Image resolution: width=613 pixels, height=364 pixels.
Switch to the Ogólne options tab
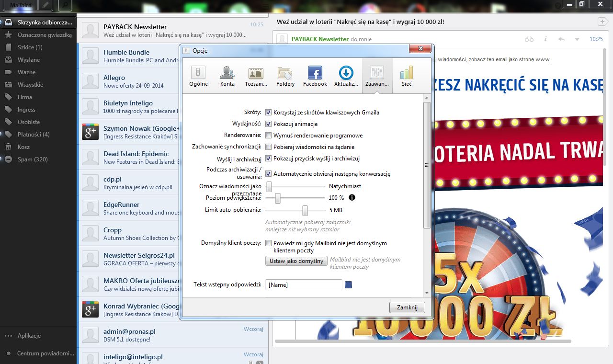coord(198,76)
